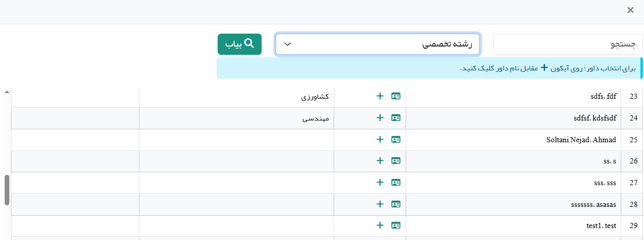This screenshot has height=240, width=644.
Task: Click the vertical scrollbar thumb
Action: click(7, 189)
